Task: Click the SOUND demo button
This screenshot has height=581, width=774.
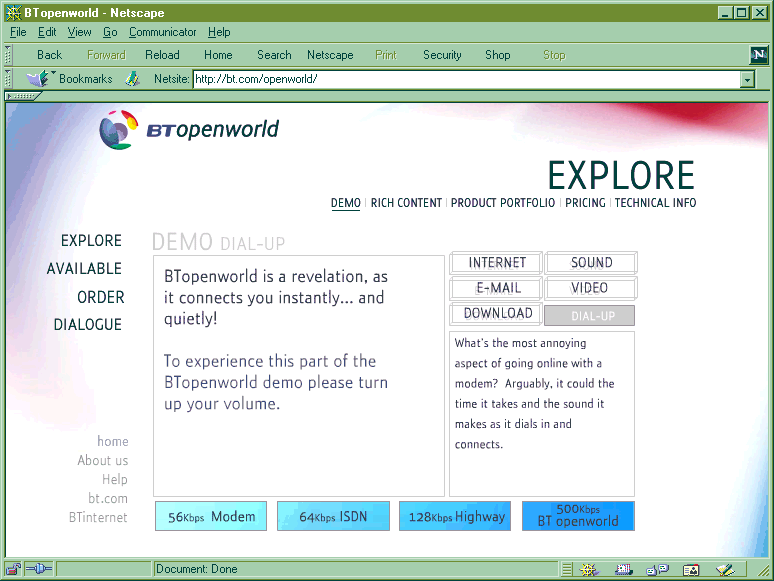Action: point(591,263)
